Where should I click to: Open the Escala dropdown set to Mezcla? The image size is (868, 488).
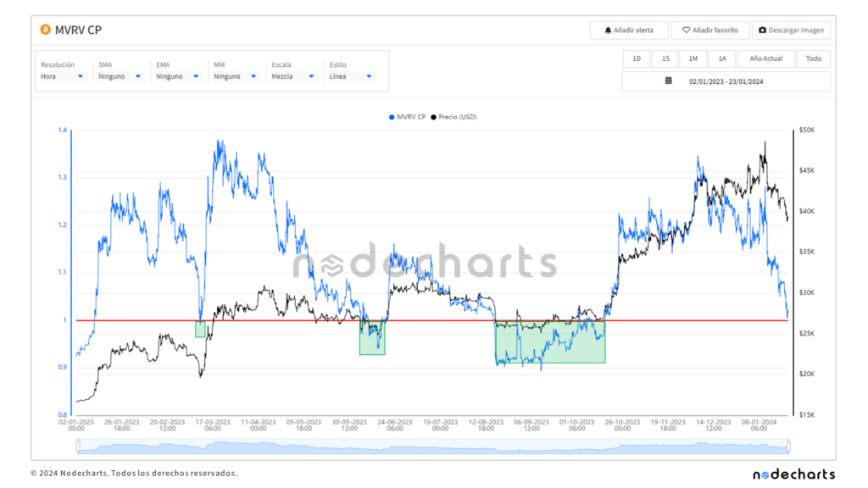tap(293, 76)
